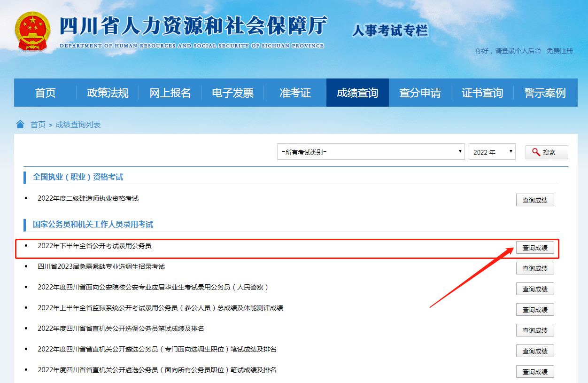The image size is (588, 383).
Task: Click the national emblem logo
Action: [x=33, y=31]
